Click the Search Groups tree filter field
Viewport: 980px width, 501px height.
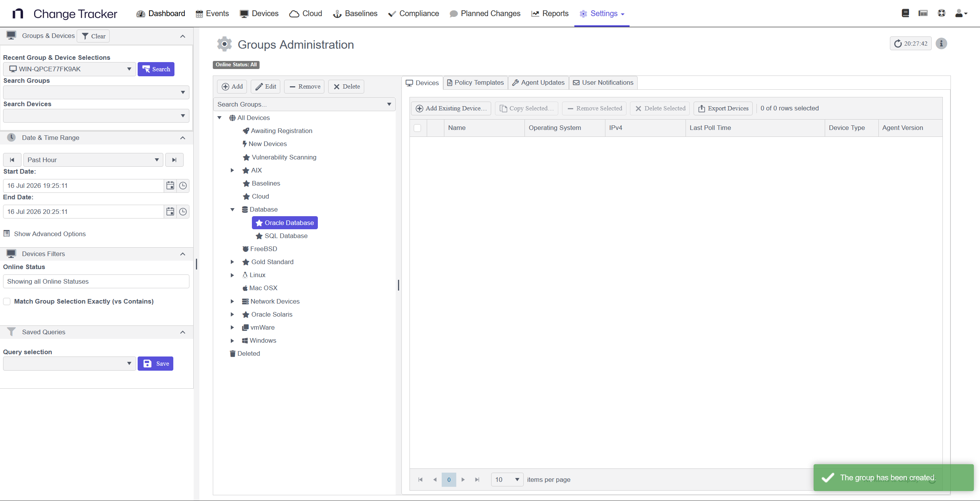304,104
